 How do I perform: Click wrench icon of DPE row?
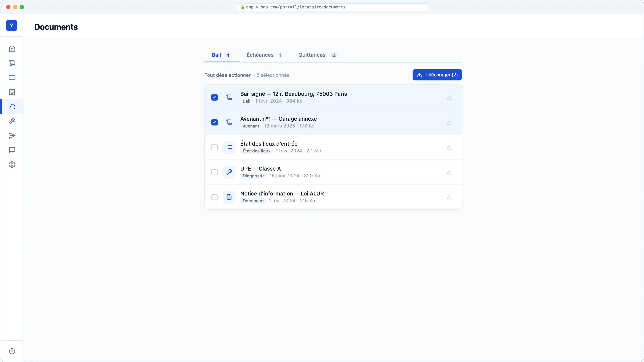pos(229,172)
